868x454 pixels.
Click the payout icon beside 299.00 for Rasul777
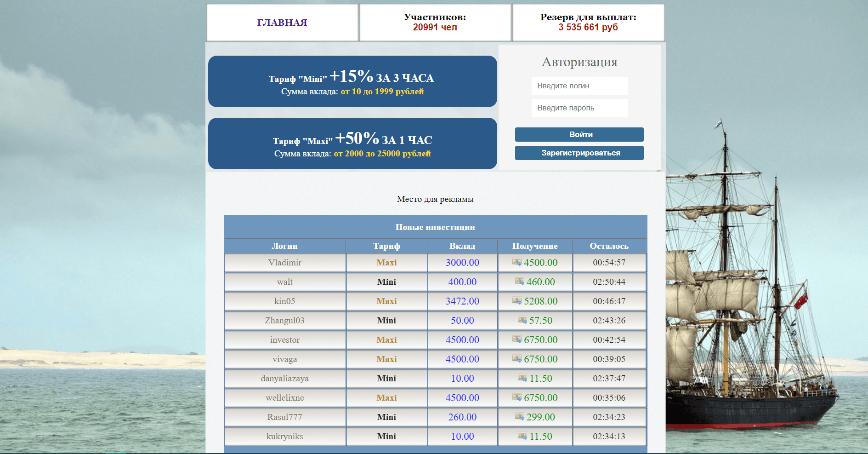pyautogui.click(x=520, y=417)
